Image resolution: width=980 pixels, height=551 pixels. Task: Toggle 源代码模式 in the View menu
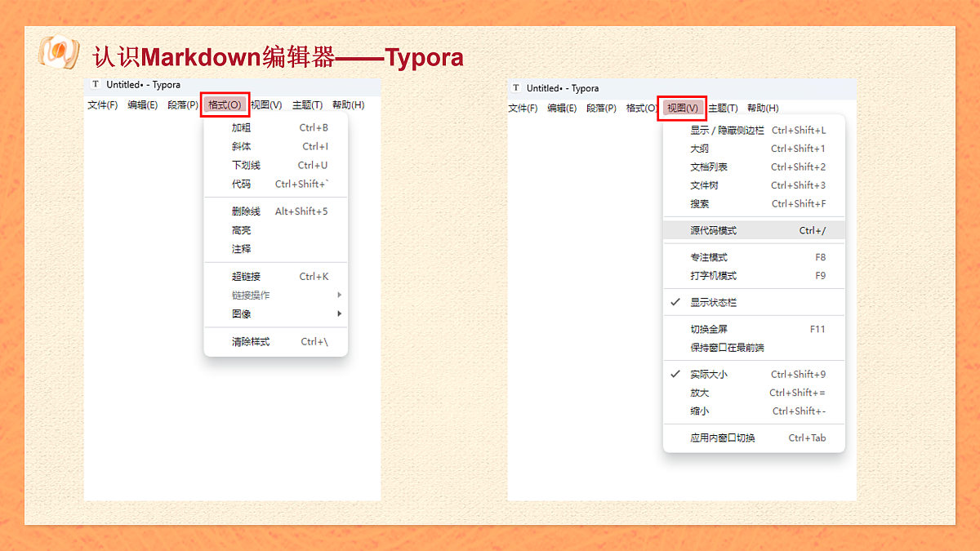[754, 230]
